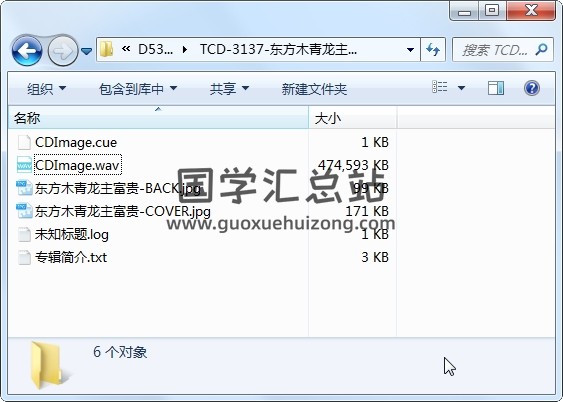Open the 组织 menu
The width and height of the screenshot is (563, 402).
47,89
